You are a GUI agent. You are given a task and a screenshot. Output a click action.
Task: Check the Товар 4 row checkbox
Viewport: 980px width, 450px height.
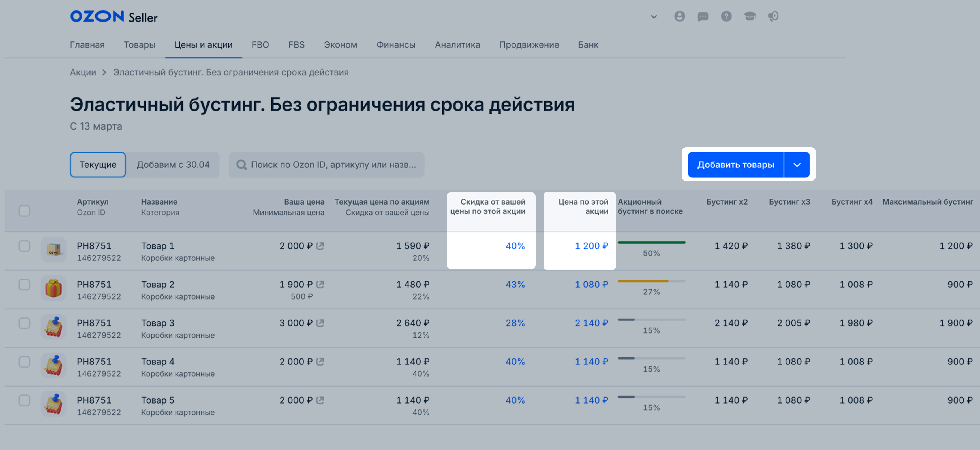coord(24,362)
